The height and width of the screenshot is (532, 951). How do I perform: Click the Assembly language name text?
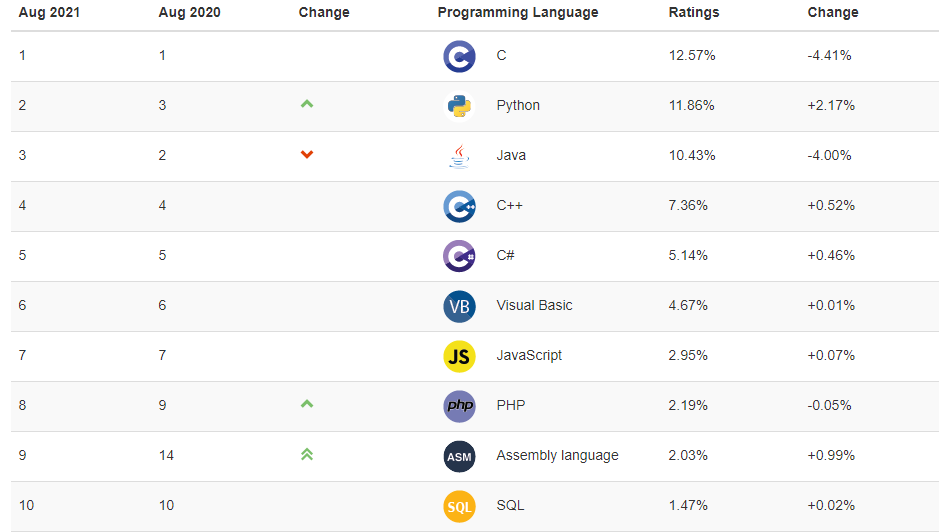point(557,455)
